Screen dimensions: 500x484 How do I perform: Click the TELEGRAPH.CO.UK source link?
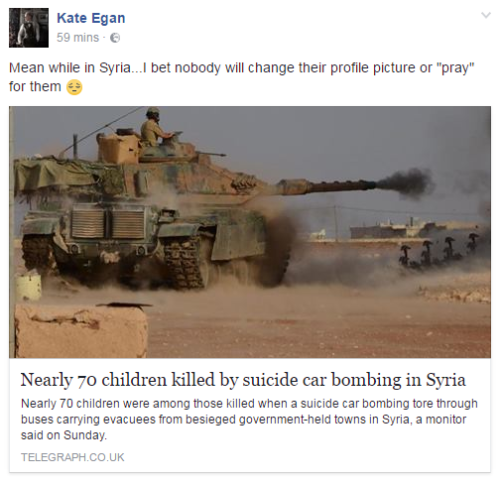[x=73, y=457]
